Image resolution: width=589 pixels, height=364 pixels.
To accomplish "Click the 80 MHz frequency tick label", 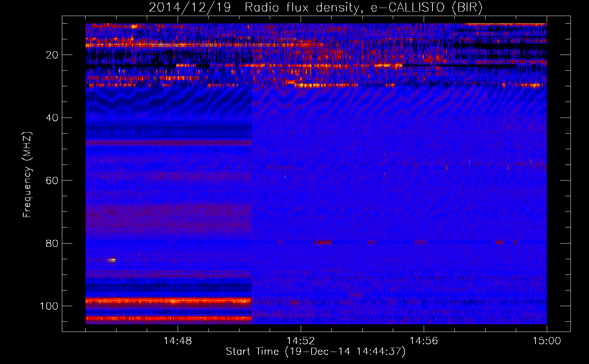I will [52, 243].
